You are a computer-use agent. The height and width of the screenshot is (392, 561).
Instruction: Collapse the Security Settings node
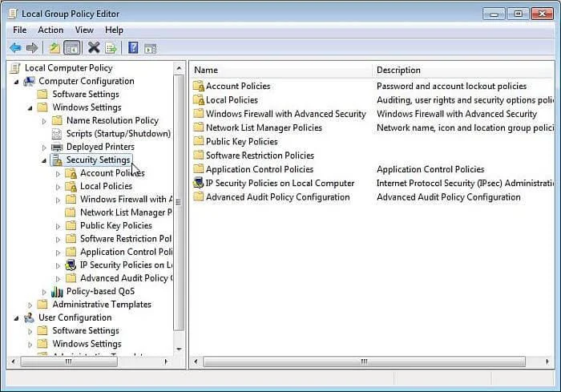pos(44,161)
